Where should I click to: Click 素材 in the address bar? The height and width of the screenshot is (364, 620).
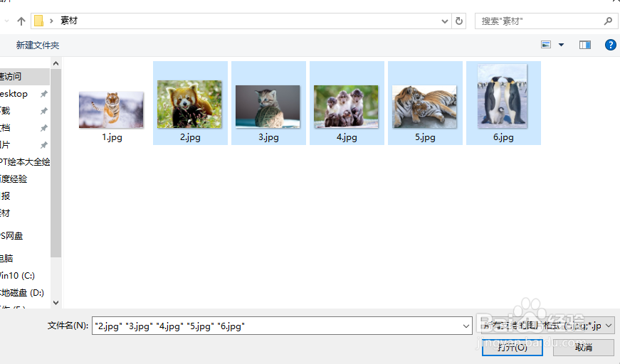click(69, 21)
